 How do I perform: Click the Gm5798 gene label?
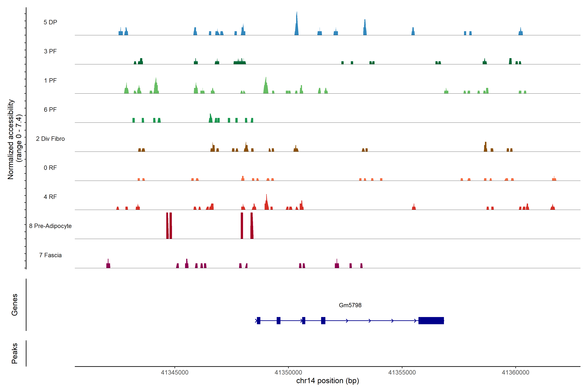coord(350,305)
